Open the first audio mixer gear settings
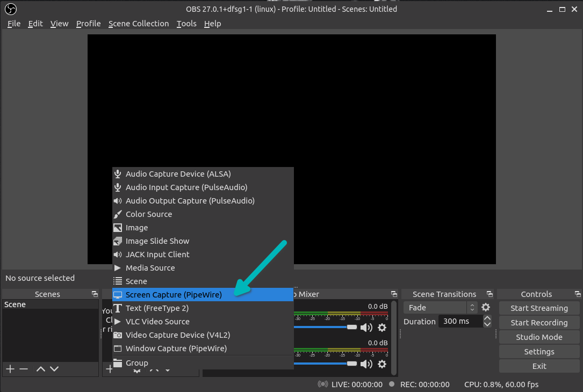 (x=382, y=328)
